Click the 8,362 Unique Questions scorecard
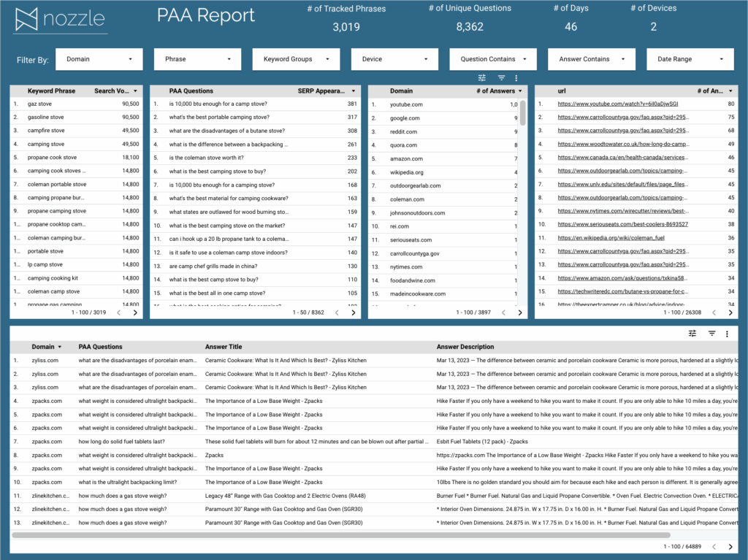Screen dimensions: 748x560 [470, 18]
